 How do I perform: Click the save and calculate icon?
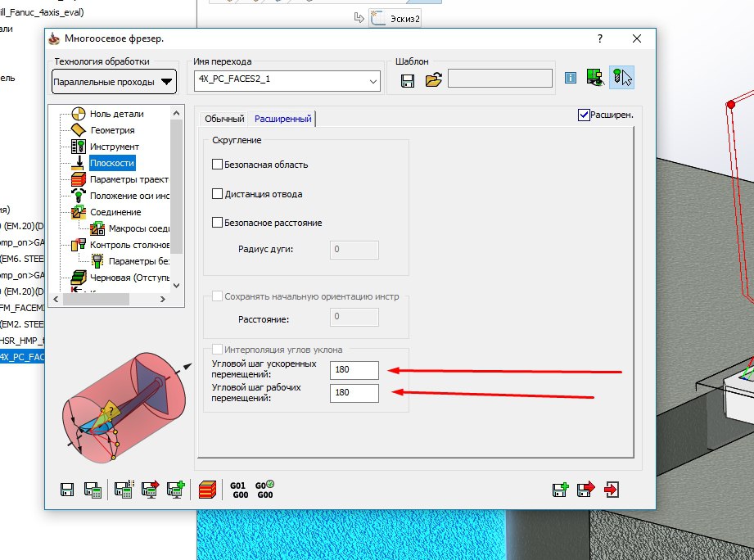[93, 490]
